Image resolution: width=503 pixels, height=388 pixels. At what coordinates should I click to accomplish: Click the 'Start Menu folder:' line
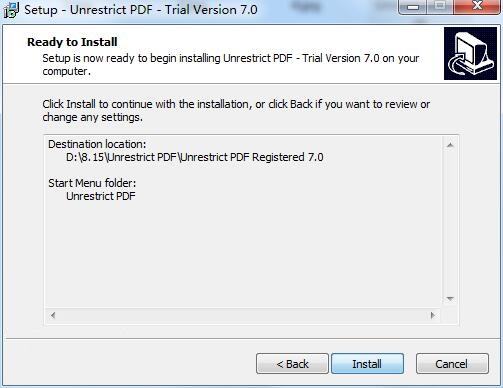click(x=92, y=183)
